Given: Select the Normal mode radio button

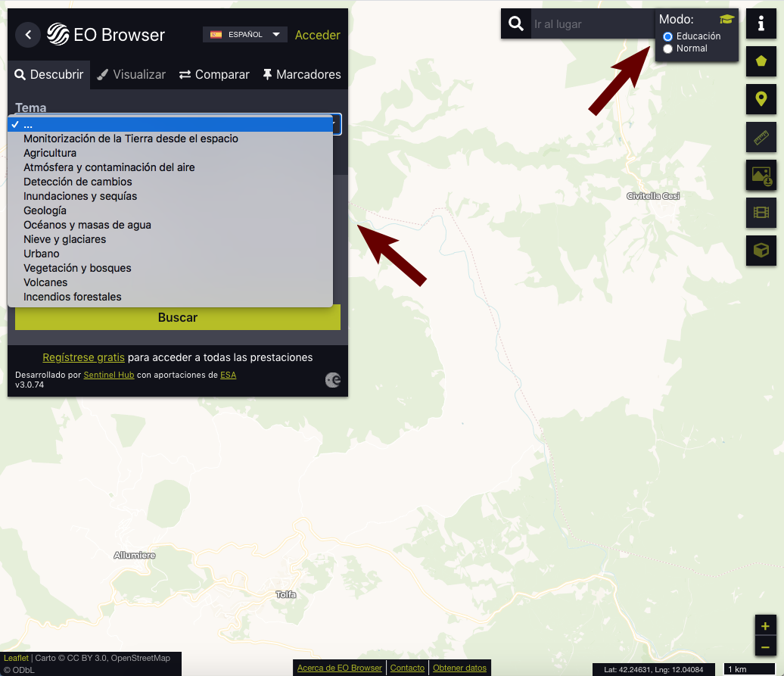Looking at the screenshot, I should (x=668, y=48).
